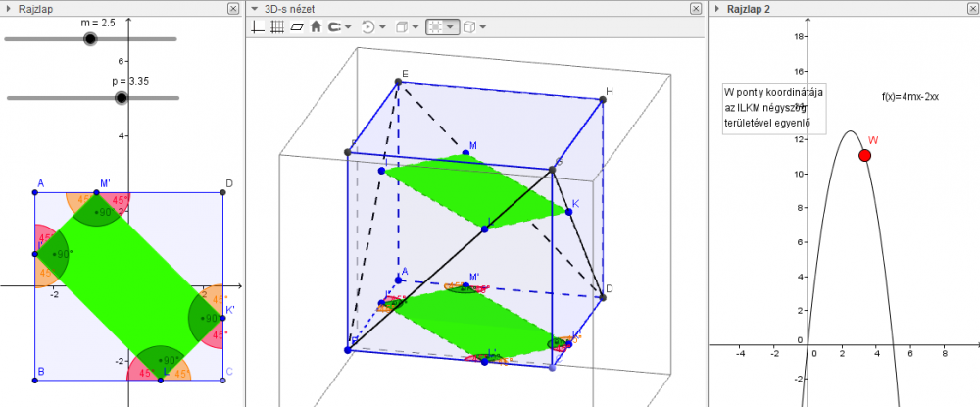The image size is (980, 407).
Task: Toggle xOy plane visibility in 3D view
Action: (297, 26)
